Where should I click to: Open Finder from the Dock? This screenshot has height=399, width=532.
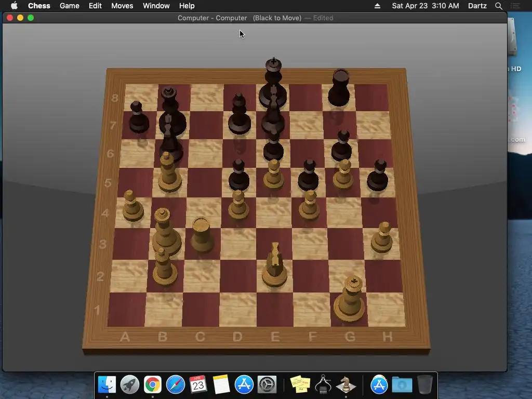[x=107, y=384]
